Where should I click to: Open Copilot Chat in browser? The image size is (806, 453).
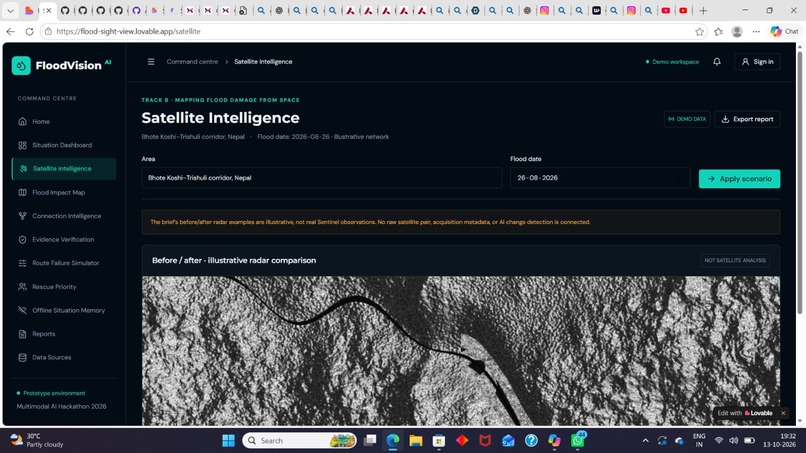coord(784,32)
